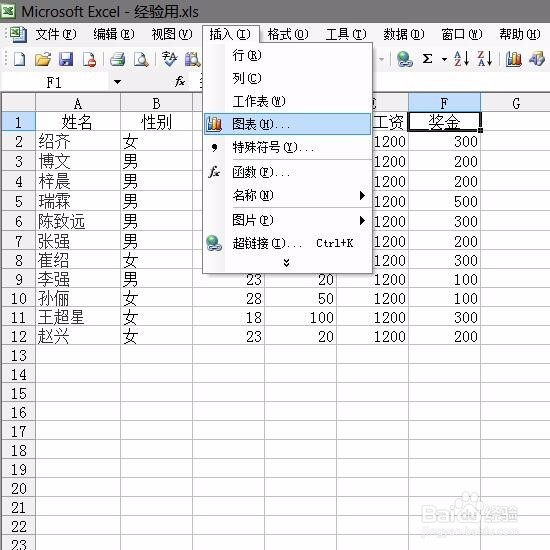Open the 文件(F) menu
Viewport: 550px width, 550px height.
coord(56,34)
